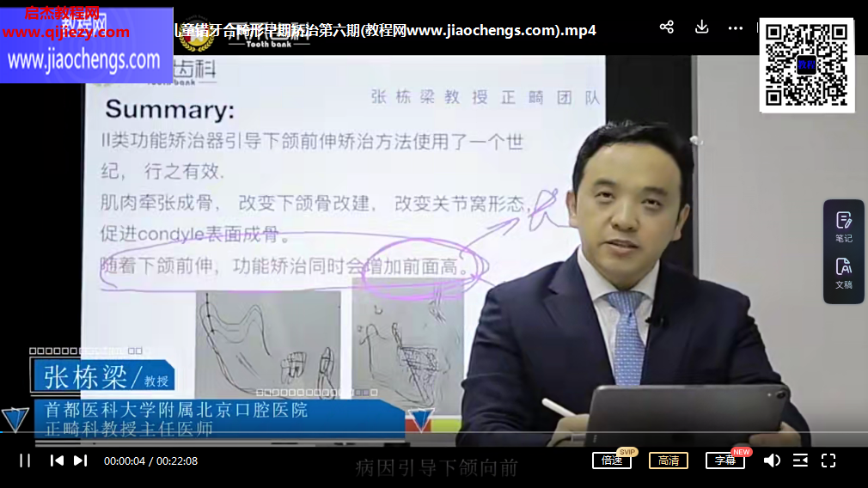The image size is (868, 488).
Task: Click the playback time display
Action: [x=150, y=461]
